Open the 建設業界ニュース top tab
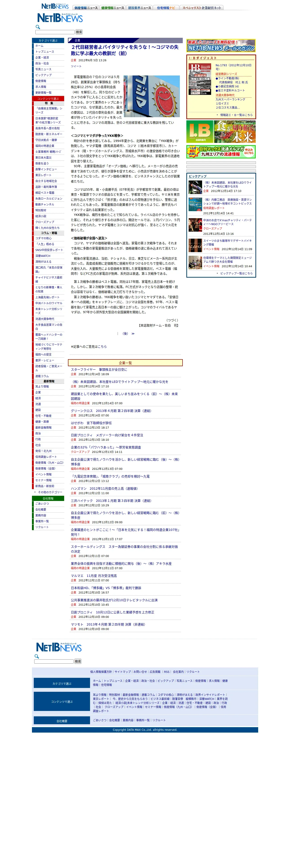 click(x=139, y=8)
